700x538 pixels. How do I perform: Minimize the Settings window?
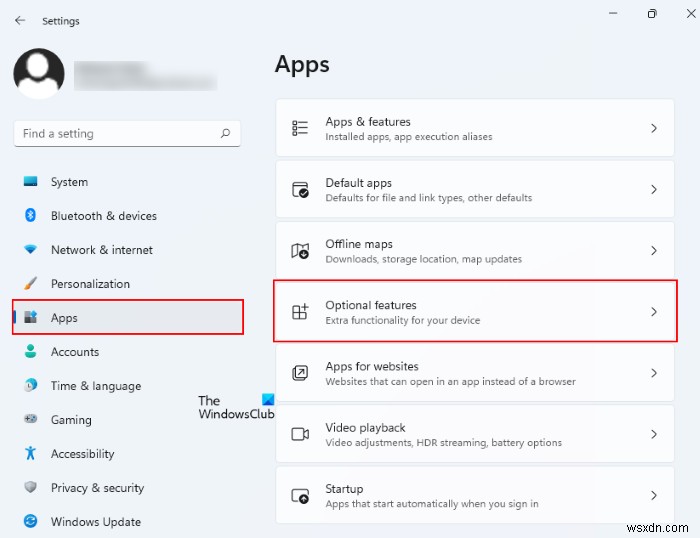613,13
